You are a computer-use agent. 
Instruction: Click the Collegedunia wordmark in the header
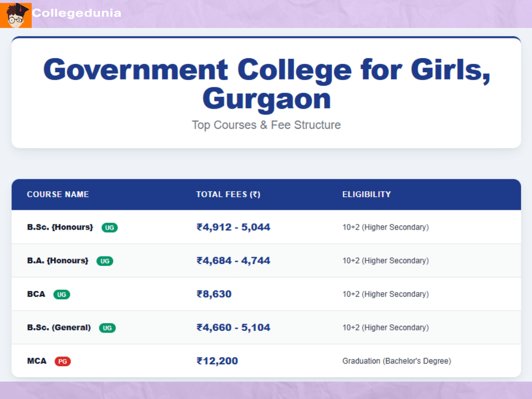(76, 14)
